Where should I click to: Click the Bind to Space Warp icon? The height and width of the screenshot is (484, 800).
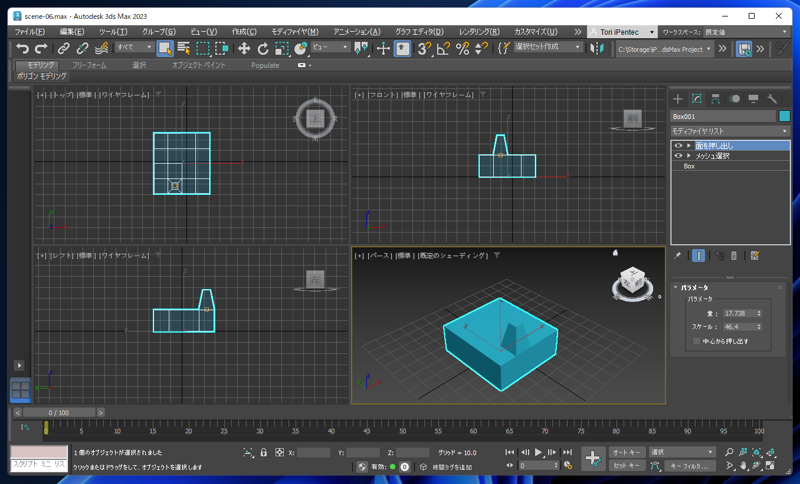pos(102,49)
